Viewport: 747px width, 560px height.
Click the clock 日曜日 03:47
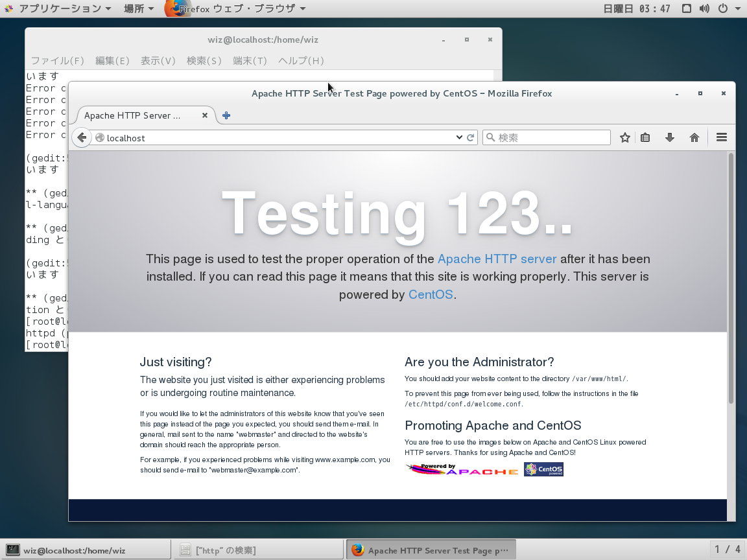click(x=637, y=8)
